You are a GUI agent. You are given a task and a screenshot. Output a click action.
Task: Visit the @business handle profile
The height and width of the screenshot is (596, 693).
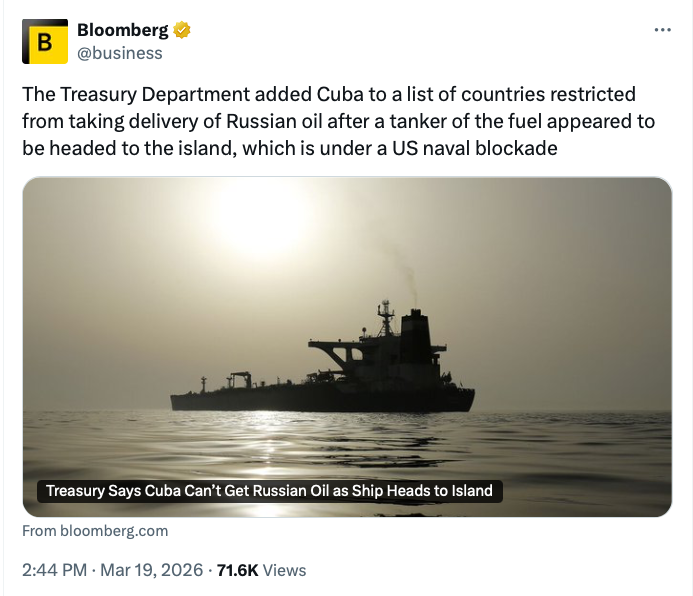pyautogui.click(x=120, y=52)
